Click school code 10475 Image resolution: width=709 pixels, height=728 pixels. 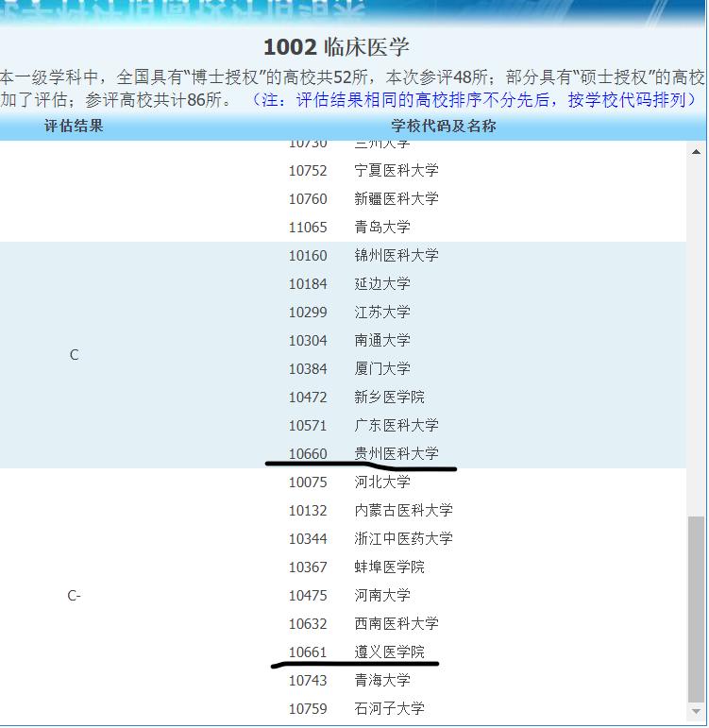308,596
